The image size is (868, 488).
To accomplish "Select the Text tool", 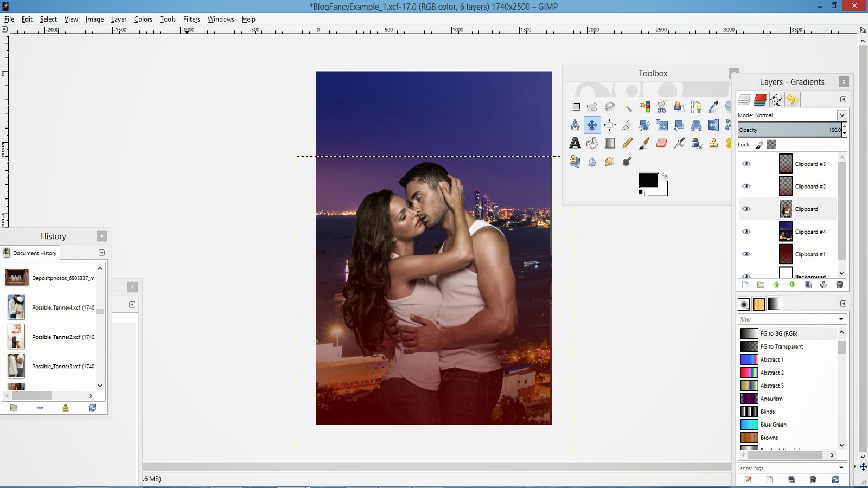I will pos(575,143).
